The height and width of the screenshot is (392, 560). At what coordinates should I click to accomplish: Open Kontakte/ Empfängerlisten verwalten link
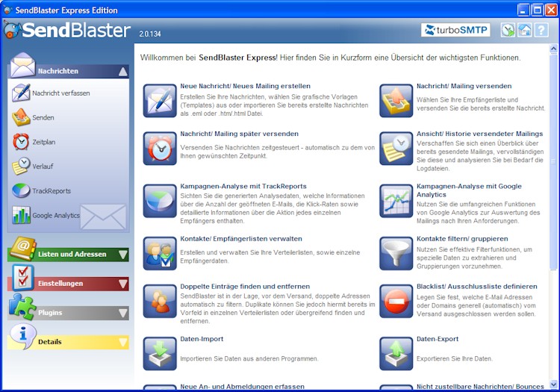(241, 239)
